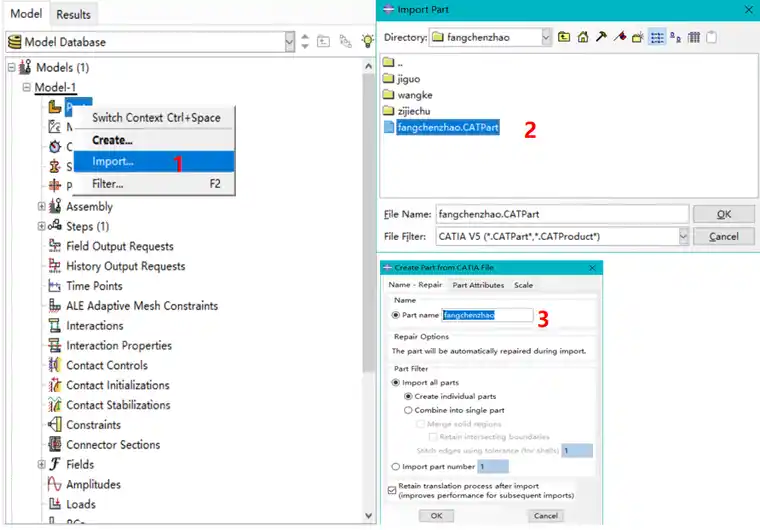Collapse the Models (1) node
Viewport: 760px width, 530px height.
12,67
